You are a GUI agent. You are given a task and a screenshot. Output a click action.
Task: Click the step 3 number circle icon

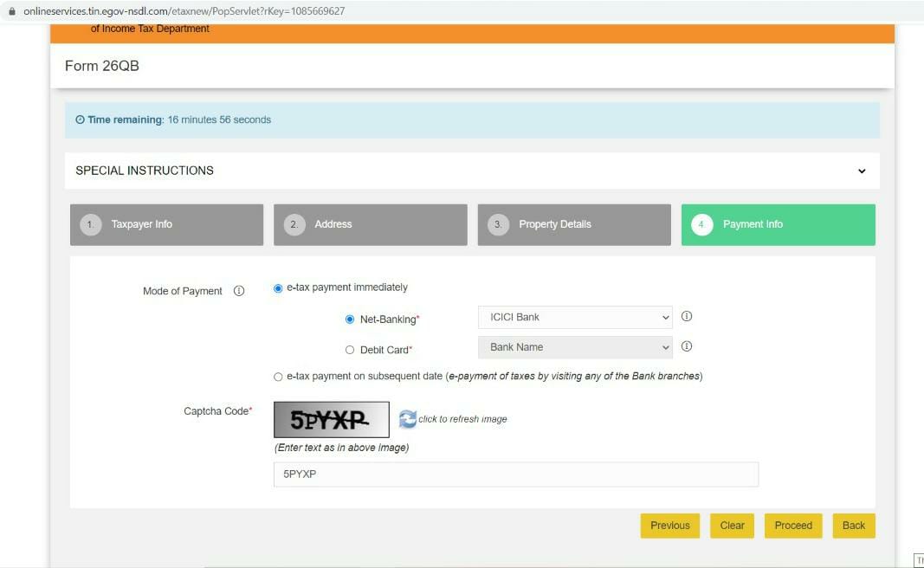[497, 224]
